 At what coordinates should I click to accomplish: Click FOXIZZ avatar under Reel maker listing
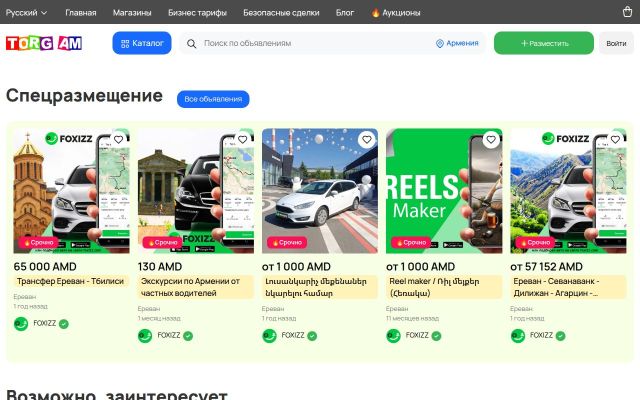[x=393, y=336]
